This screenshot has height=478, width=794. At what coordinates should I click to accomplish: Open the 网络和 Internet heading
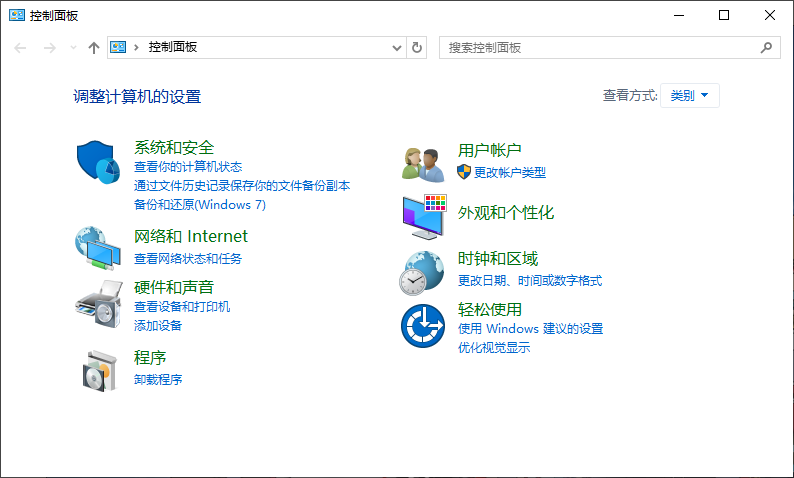[x=190, y=236]
